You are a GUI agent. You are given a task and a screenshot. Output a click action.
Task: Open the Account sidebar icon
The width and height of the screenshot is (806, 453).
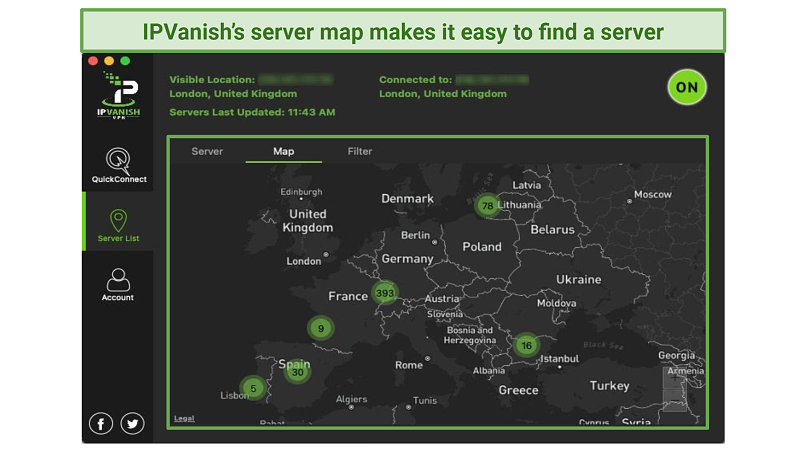pyautogui.click(x=118, y=284)
